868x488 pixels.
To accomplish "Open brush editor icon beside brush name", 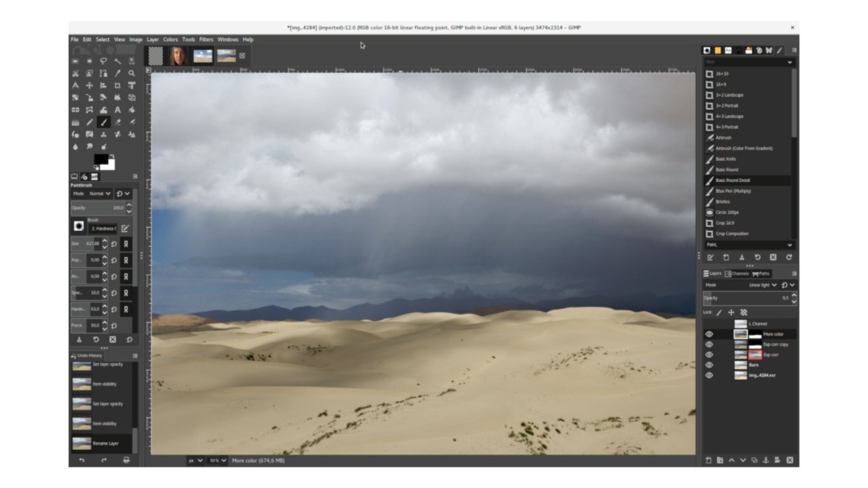I will click(125, 228).
